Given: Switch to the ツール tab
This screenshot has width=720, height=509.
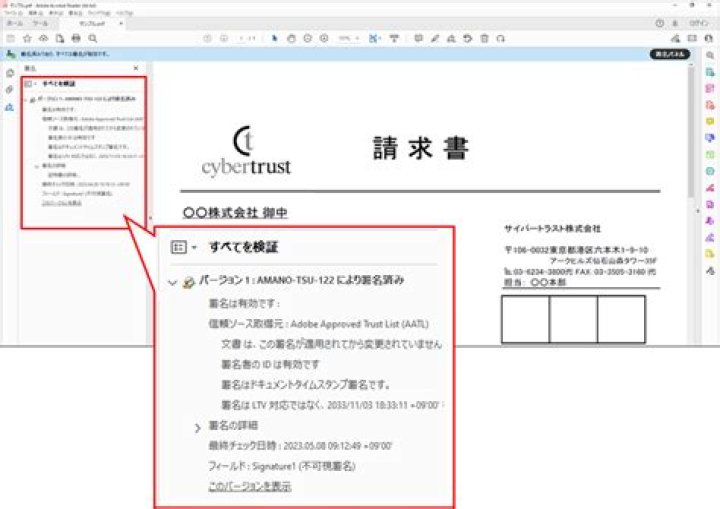Looking at the screenshot, I should 40,23.
